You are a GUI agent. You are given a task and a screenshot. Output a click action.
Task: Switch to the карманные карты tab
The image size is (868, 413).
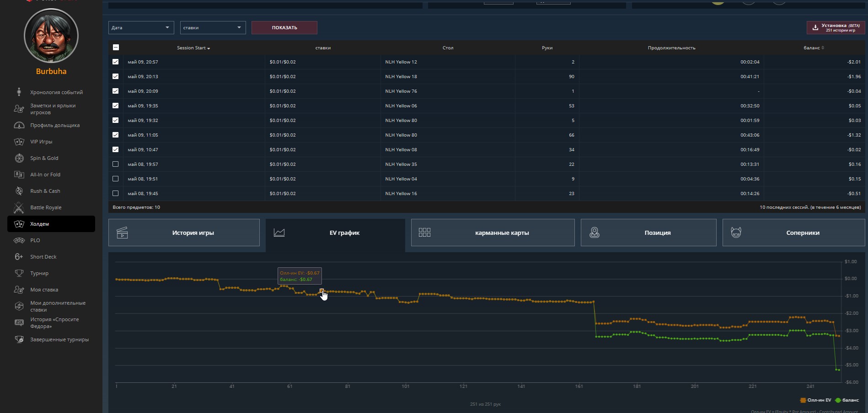[493, 233]
